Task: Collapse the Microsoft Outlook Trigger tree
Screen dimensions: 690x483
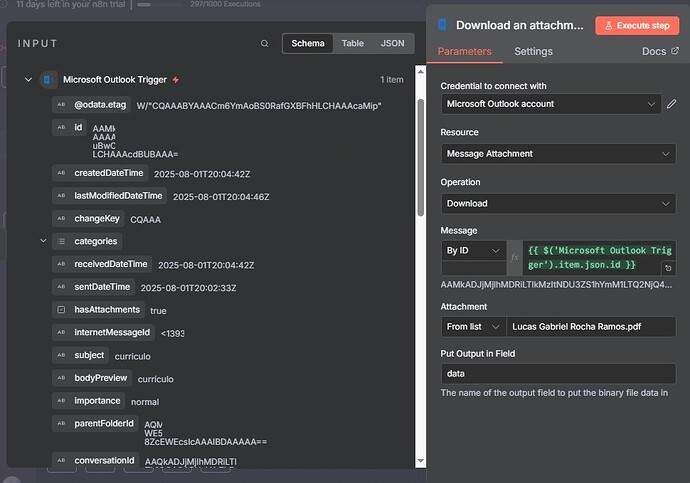Action: [x=28, y=80]
